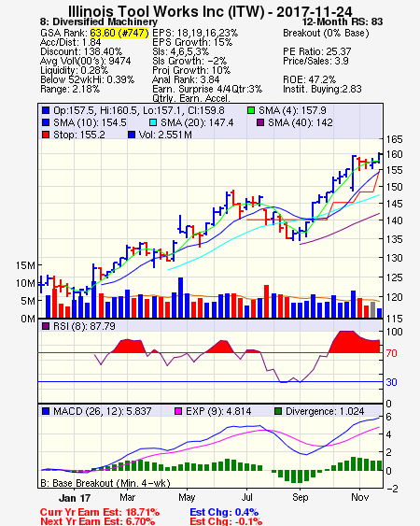Click the 'Curr Yr Earn Est: 18.71%' text
420x526 pixels.
point(100,513)
